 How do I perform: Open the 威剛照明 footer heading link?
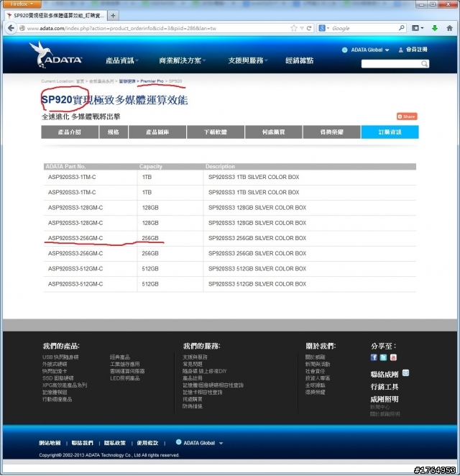click(384, 399)
